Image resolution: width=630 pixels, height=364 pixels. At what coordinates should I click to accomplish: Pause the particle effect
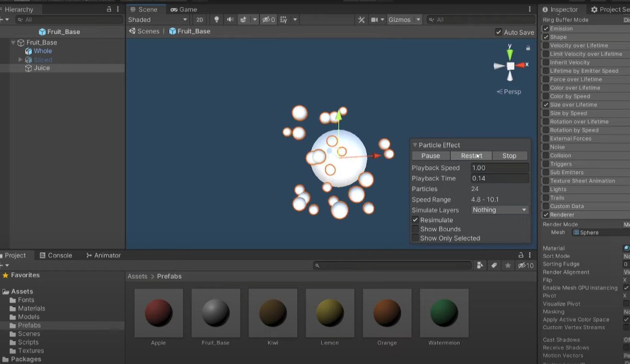430,156
